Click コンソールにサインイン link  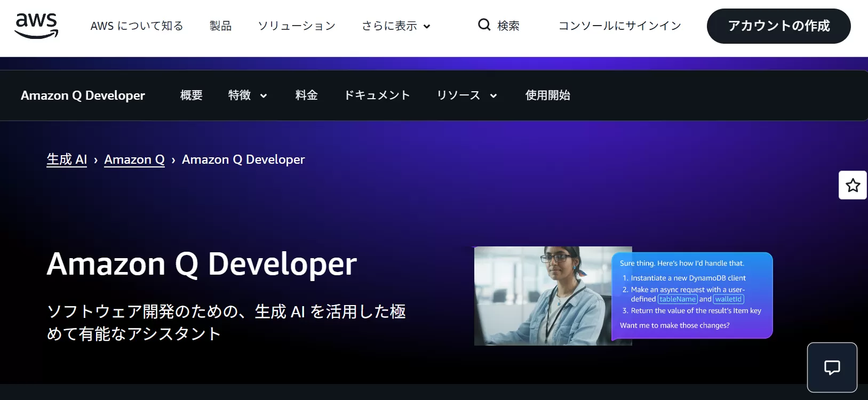619,26
